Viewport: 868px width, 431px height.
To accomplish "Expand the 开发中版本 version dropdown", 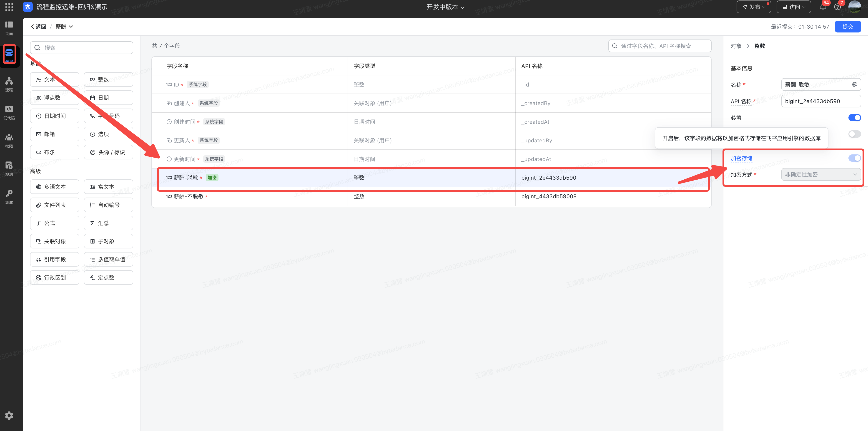I will (x=445, y=7).
